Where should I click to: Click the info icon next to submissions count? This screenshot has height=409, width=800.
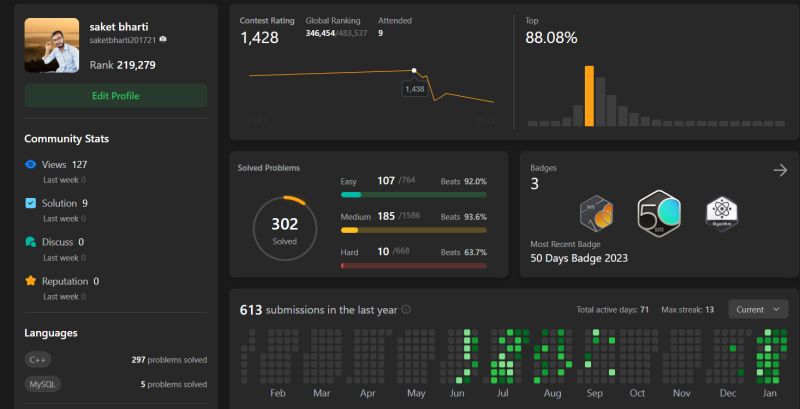[406, 310]
